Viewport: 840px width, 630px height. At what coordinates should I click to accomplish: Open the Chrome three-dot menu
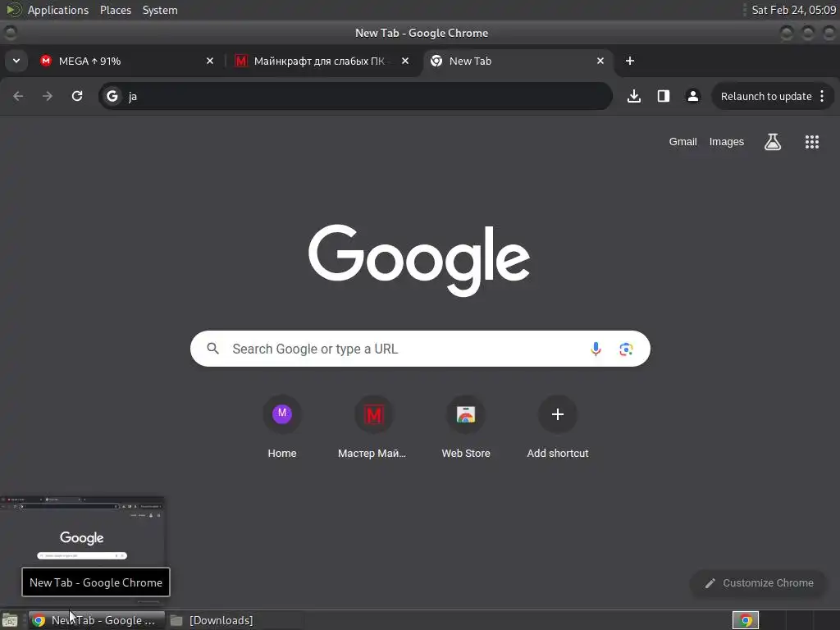(x=822, y=97)
